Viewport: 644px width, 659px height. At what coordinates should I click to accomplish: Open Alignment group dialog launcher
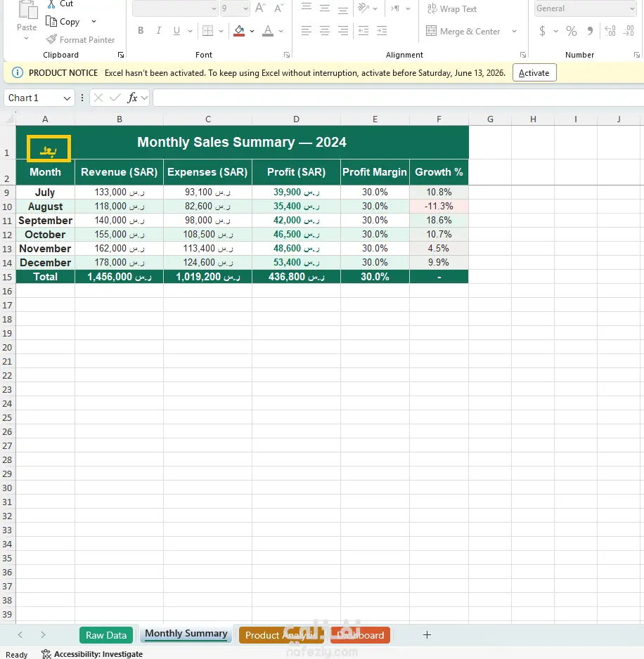click(523, 55)
